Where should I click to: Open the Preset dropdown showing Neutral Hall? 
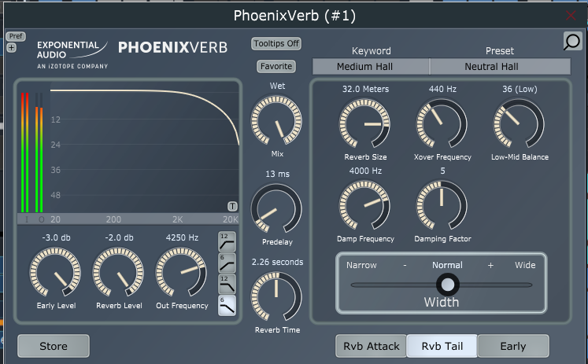[x=501, y=67]
